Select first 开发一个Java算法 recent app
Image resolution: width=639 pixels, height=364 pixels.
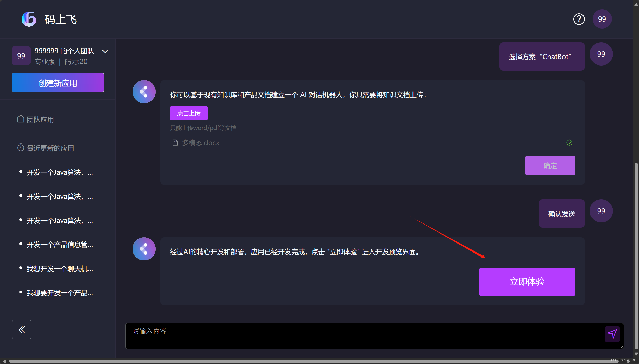tap(60, 172)
